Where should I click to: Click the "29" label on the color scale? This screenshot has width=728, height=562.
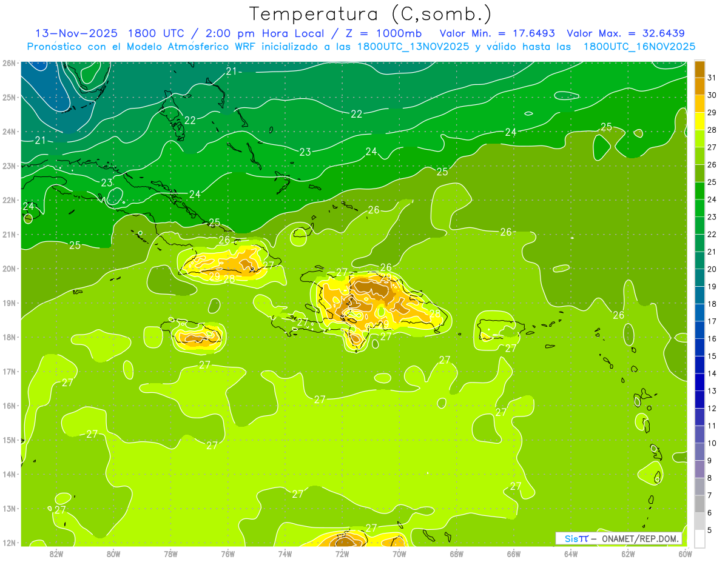pyautogui.click(x=713, y=112)
